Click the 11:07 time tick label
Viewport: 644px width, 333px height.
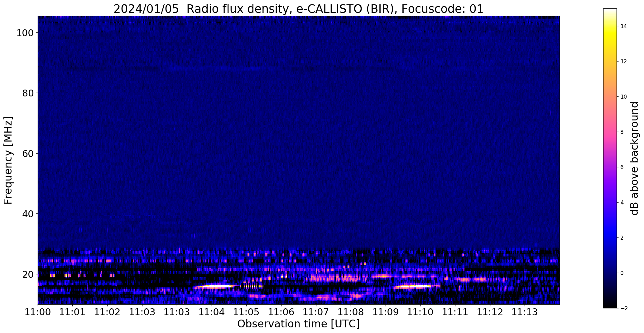click(316, 312)
